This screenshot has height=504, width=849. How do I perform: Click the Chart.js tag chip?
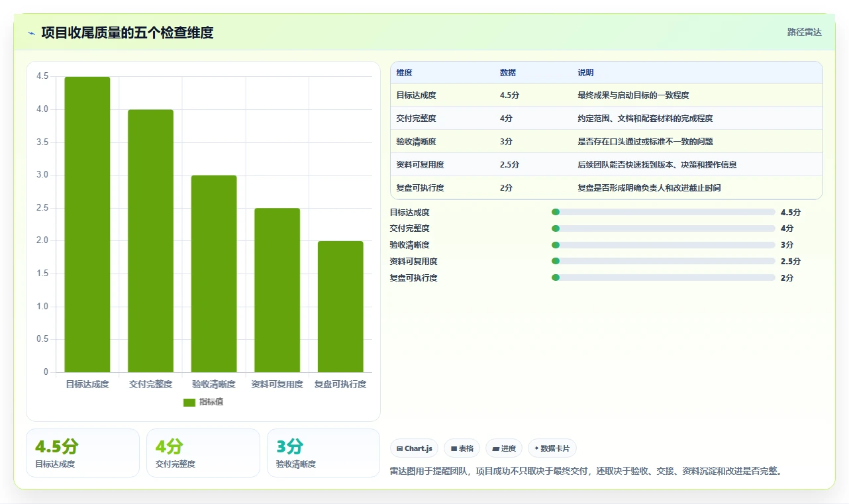[x=414, y=448]
